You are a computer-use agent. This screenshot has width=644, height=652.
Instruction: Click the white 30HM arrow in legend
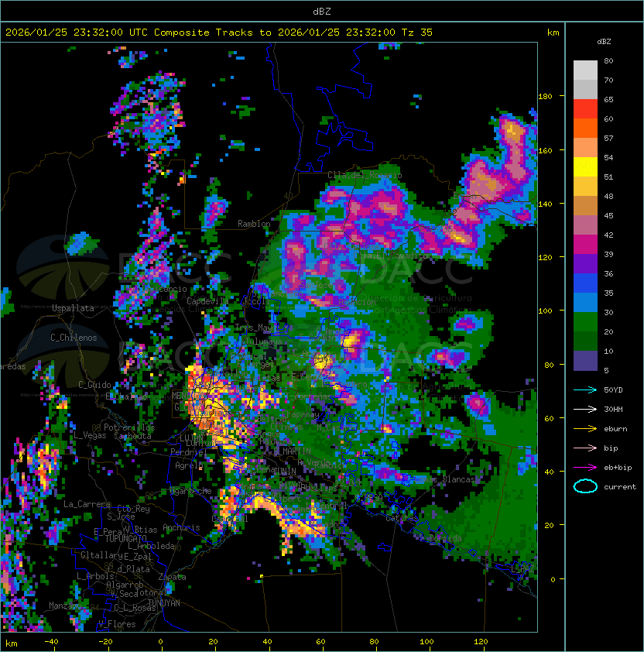(x=585, y=409)
